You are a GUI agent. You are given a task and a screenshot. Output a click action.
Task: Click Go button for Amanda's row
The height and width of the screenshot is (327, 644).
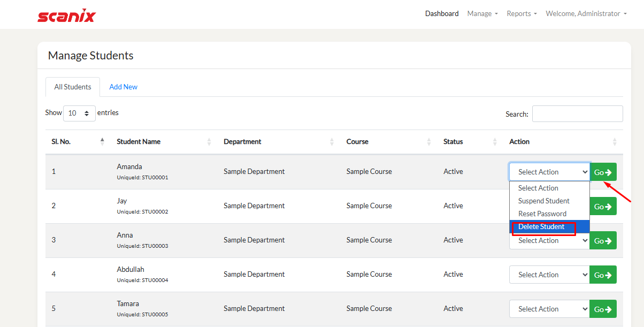coord(603,172)
